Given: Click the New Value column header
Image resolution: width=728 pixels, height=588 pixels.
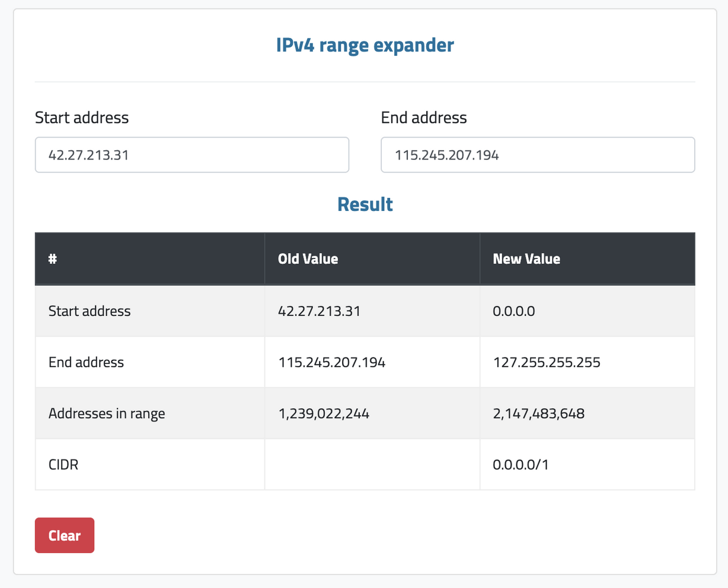Looking at the screenshot, I should (x=526, y=258).
